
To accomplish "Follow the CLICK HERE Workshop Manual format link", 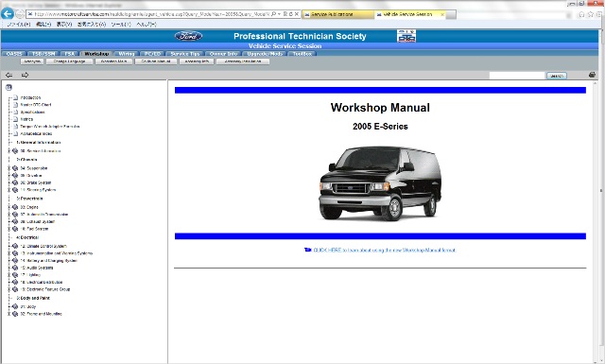I will click(x=385, y=251).
